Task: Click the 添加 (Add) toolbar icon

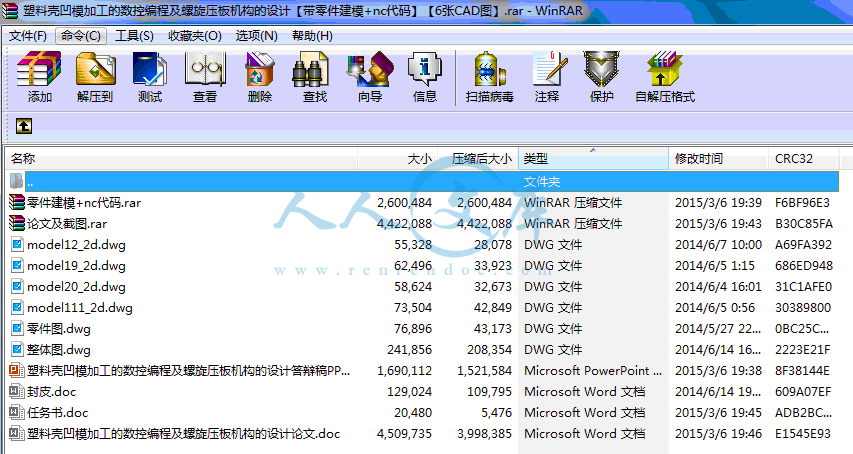Action: (x=39, y=69)
